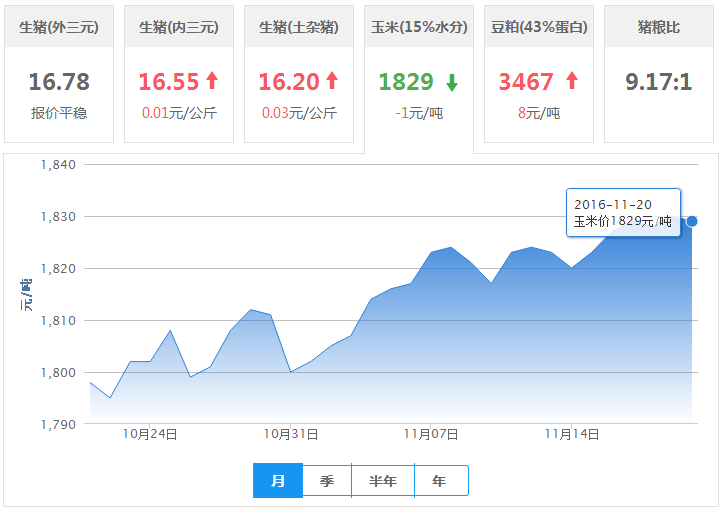Screen dimensions: 723x513
Task: Open the 生猪(外三元) price card
Action: click(59, 74)
